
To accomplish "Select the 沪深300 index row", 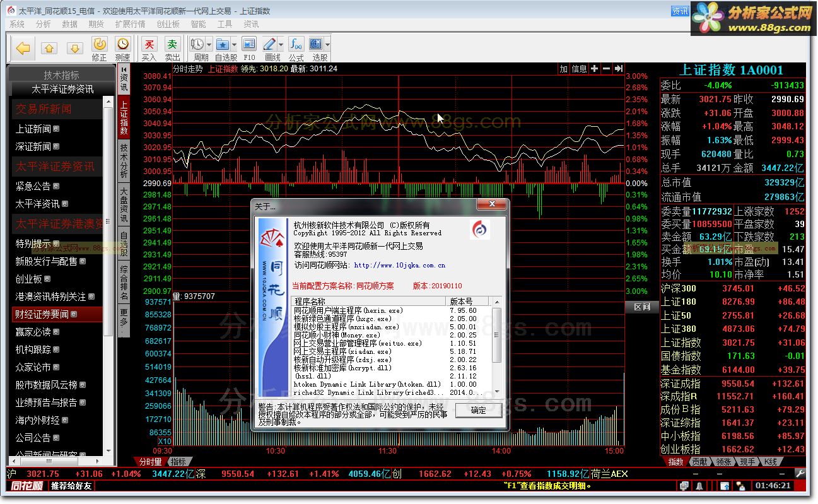I will pos(732,288).
